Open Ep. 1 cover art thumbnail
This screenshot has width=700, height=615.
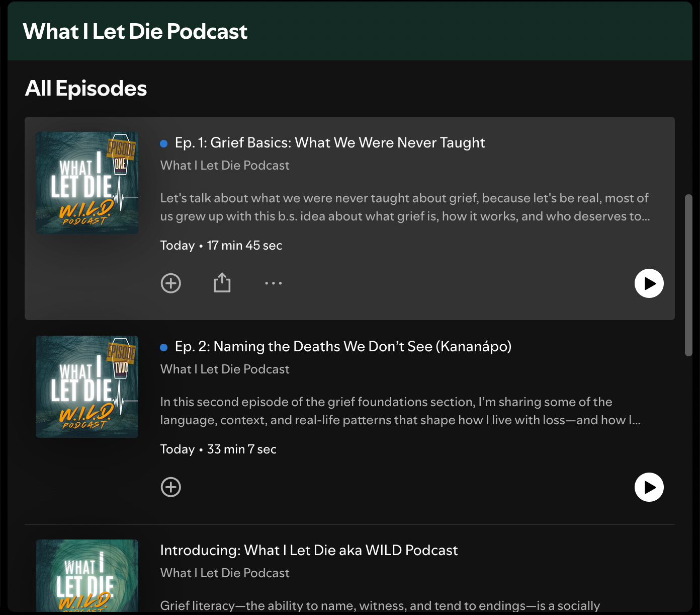pyautogui.click(x=87, y=183)
